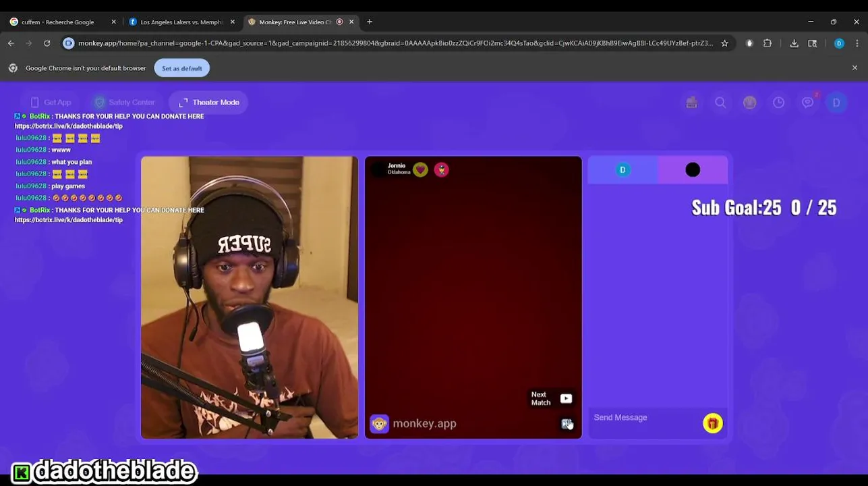Click chat message 'what you plan'
Viewport: 868px width, 486px height.
pyautogui.click(x=71, y=162)
